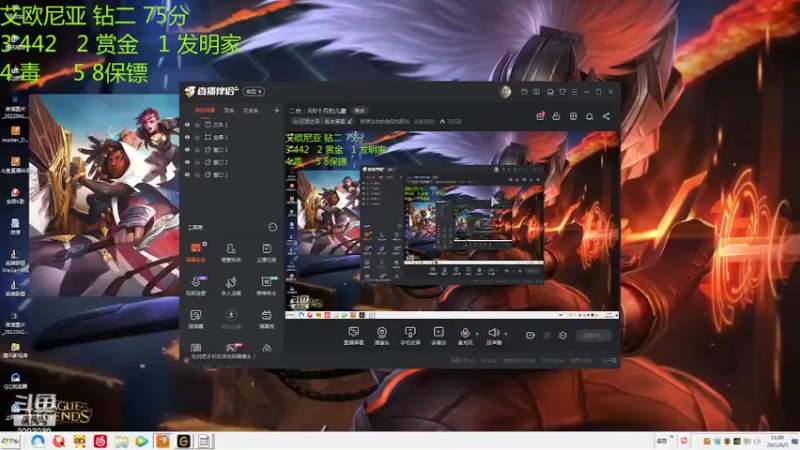Expand microphone volume arrow

[478, 334]
